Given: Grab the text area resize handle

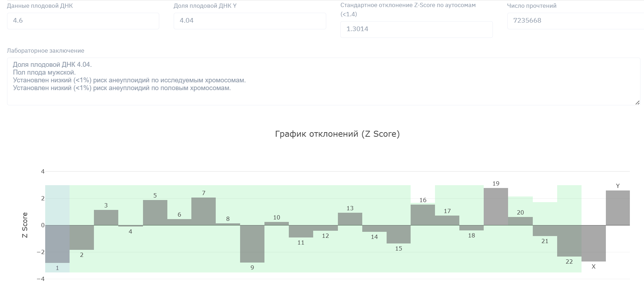Looking at the screenshot, I should coord(637,102).
